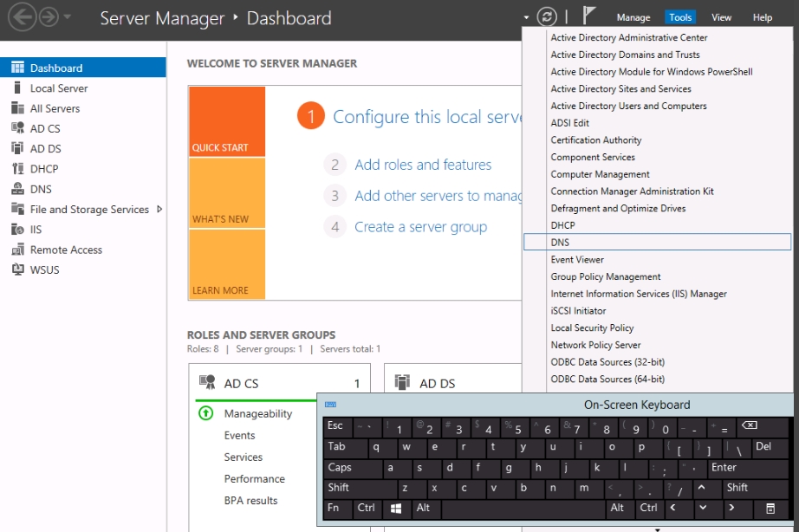799x532 pixels.
Task: Click the refresh icon in header
Action: 547,16
